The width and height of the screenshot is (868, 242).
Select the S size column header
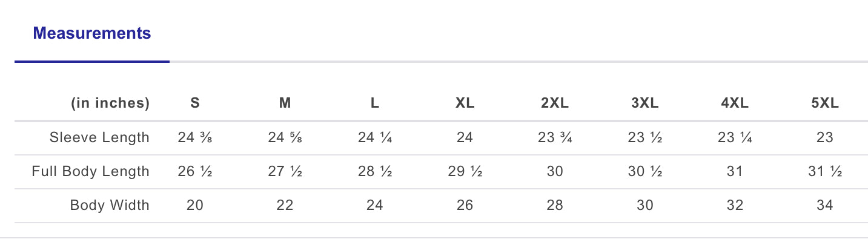pos(195,103)
